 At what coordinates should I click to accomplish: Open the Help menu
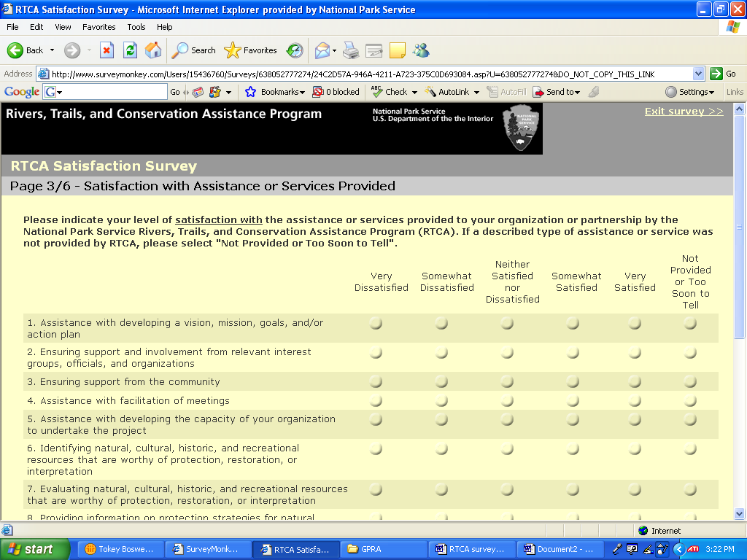tap(164, 27)
